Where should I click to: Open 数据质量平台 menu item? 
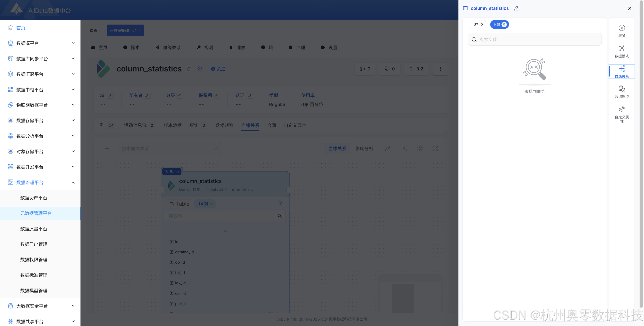[34, 228]
